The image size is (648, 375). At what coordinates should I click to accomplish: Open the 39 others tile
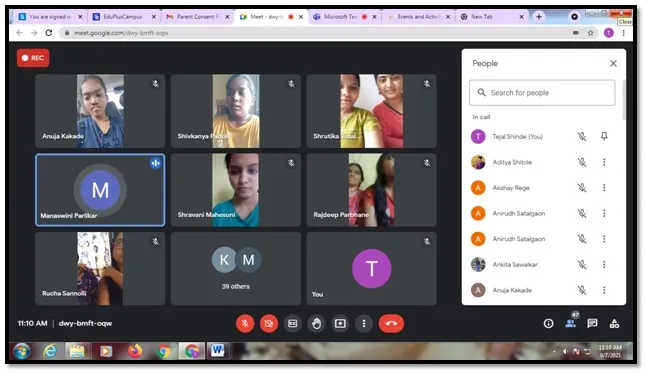click(236, 268)
